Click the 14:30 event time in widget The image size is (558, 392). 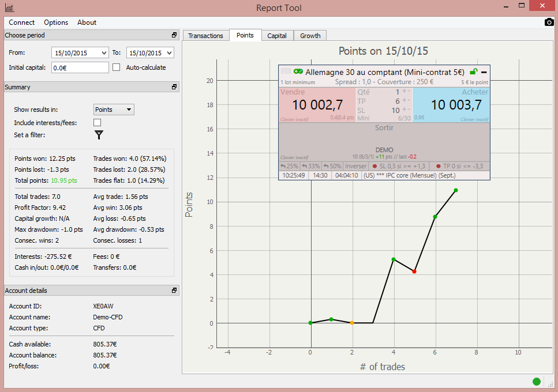pyautogui.click(x=320, y=175)
